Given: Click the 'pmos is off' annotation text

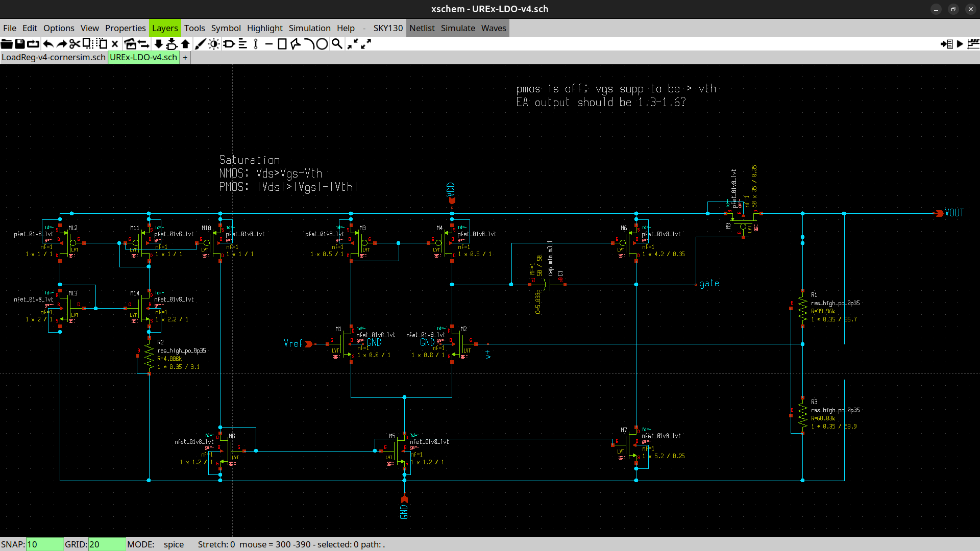Looking at the screenshot, I should click(616, 89).
